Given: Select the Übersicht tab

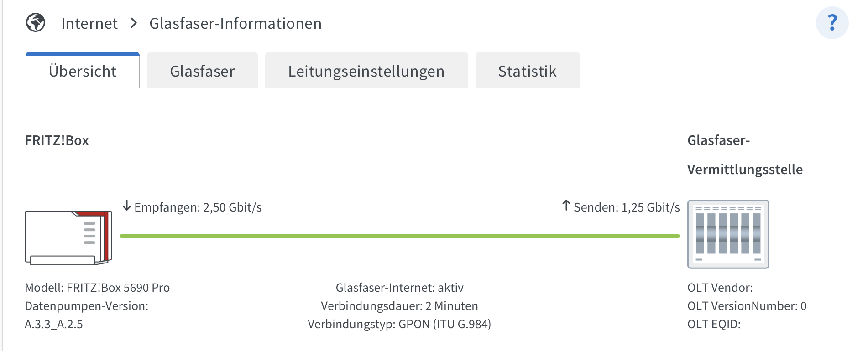Looking at the screenshot, I should [x=83, y=70].
